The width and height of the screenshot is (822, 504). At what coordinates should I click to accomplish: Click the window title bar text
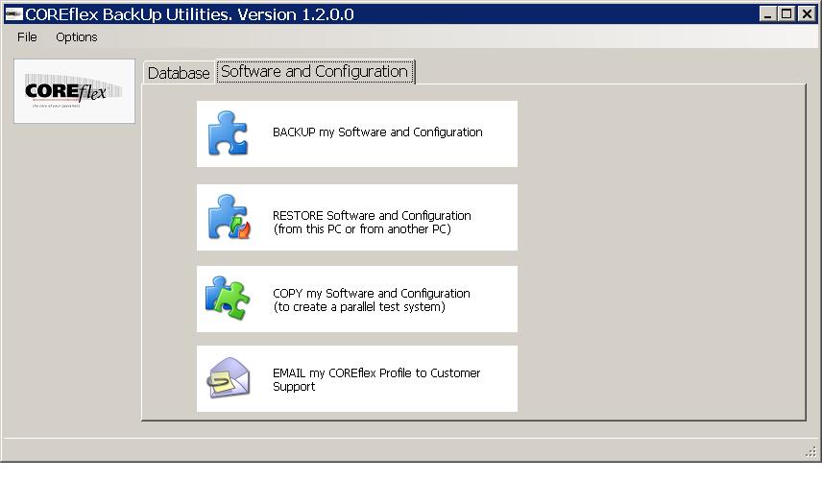coord(189,14)
